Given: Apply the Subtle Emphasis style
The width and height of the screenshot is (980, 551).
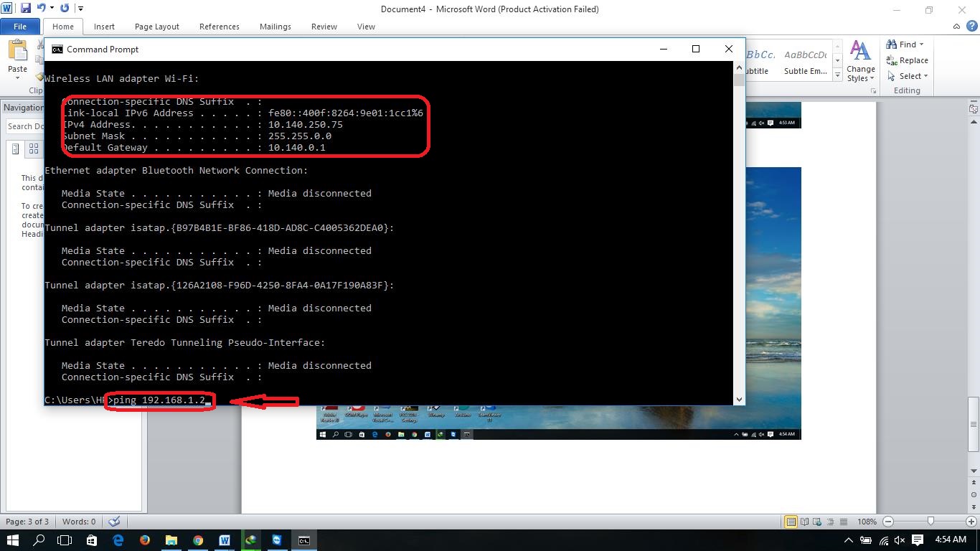Looking at the screenshot, I should tap(805, 62).
